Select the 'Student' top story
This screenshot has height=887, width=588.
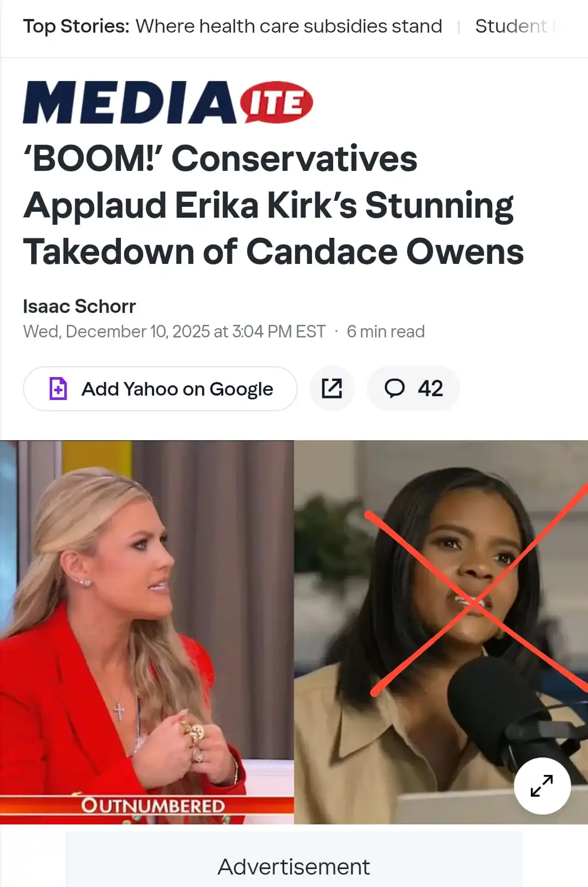pos(511,26)
